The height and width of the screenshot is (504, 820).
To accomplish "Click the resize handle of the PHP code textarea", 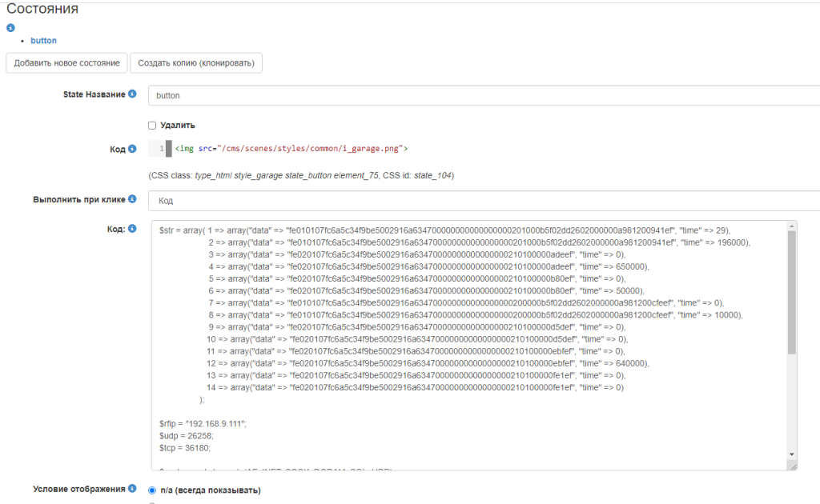I will coord(792,466).
